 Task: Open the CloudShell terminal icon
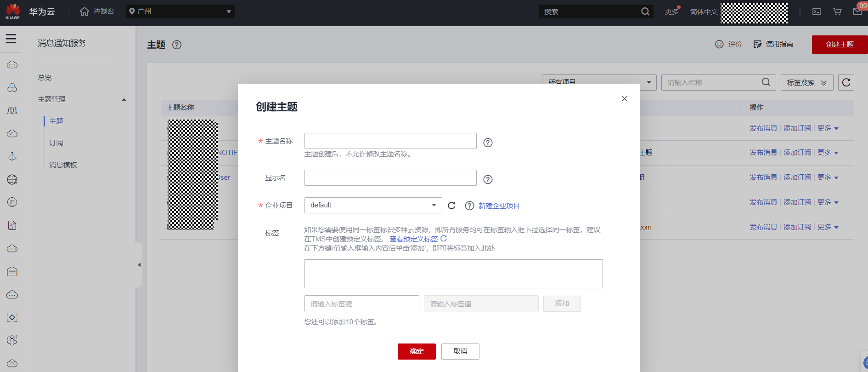(x=817, y=11)
